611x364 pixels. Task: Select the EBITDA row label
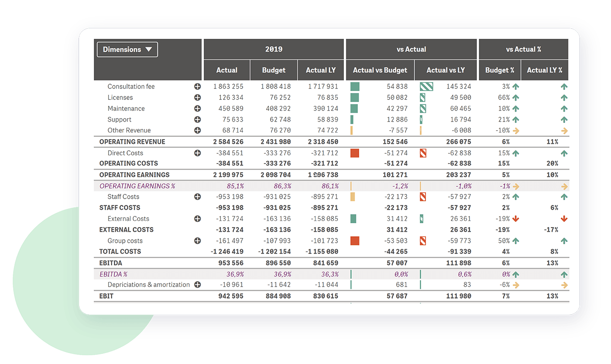coord(111,263)
